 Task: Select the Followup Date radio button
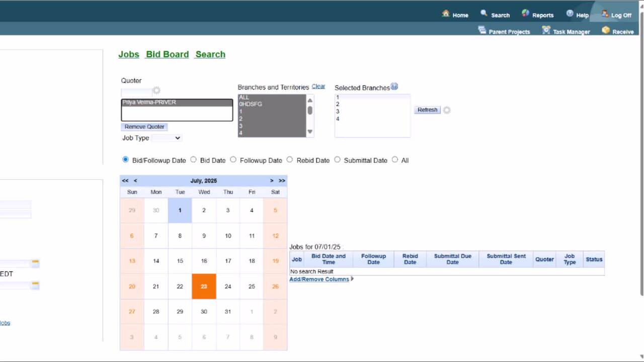click(233, 159)
